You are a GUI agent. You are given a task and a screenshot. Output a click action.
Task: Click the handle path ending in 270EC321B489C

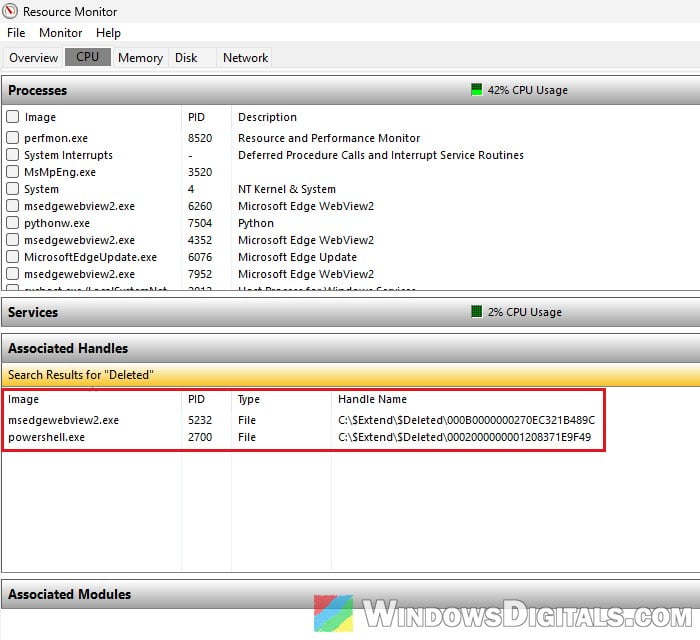pos(467,420)
